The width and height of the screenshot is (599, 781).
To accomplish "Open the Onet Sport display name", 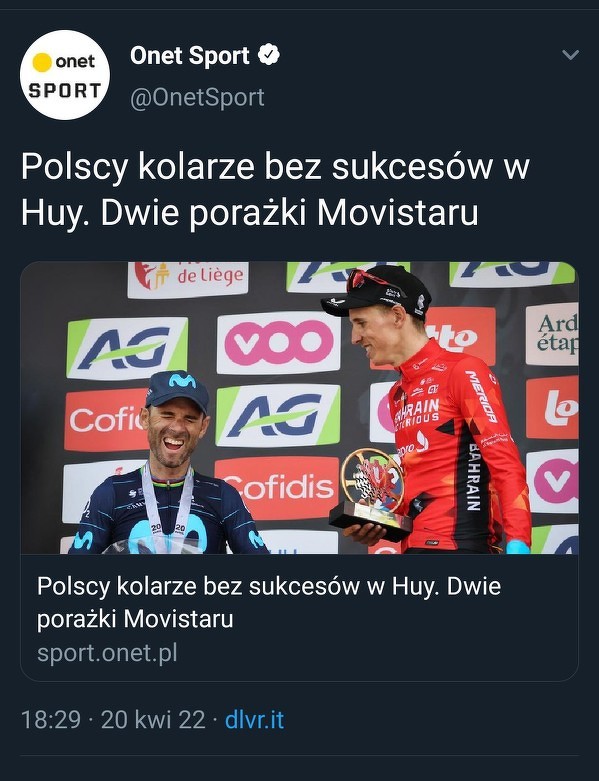I will 190,55.
